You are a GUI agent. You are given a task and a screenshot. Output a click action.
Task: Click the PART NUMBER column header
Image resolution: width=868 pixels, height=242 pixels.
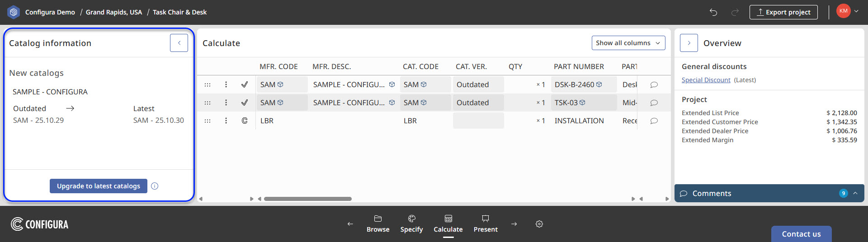pyautogui.click(x=579, y=66)
